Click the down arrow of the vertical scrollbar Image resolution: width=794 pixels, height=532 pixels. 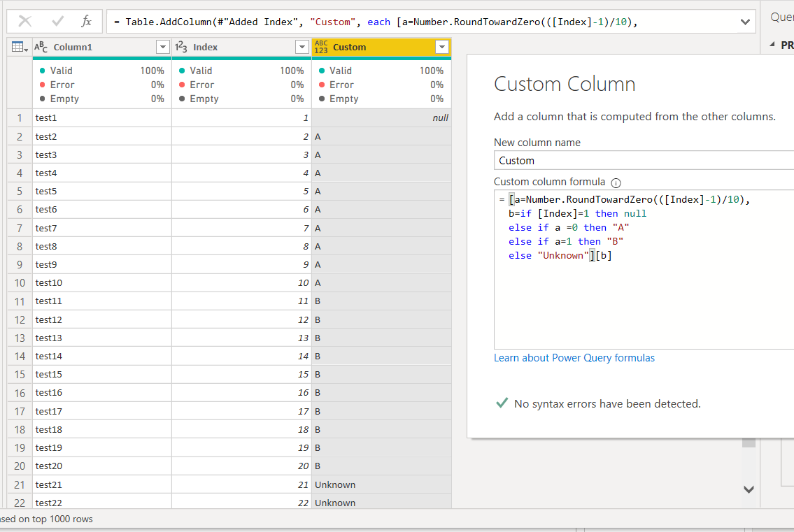pyautogui.click(x=749, y=489)
